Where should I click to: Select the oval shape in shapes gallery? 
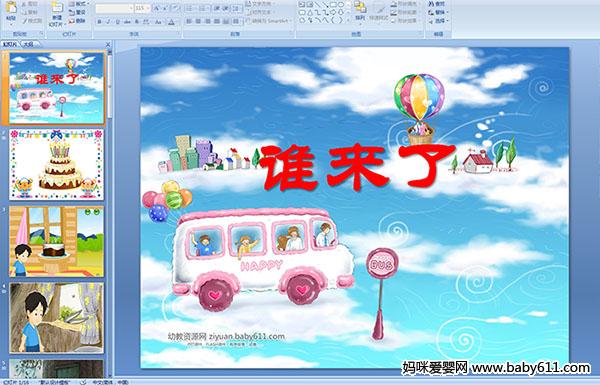tap(341, 5)
